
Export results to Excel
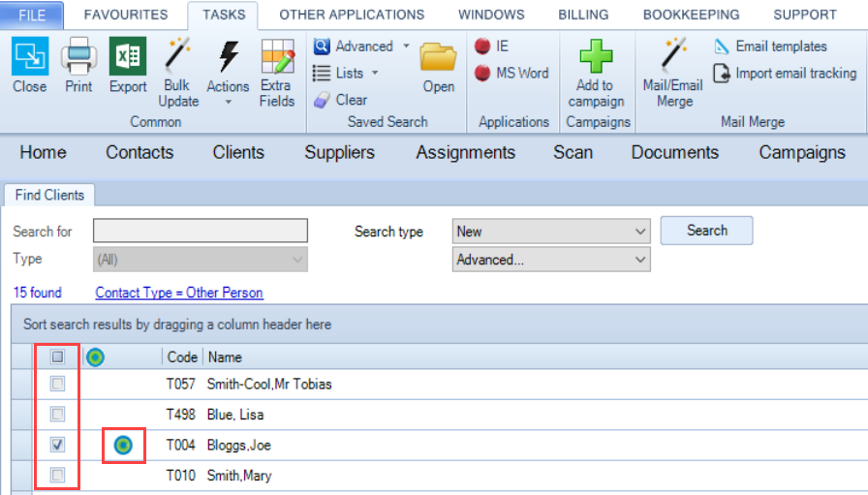click(x=128, y=56)
